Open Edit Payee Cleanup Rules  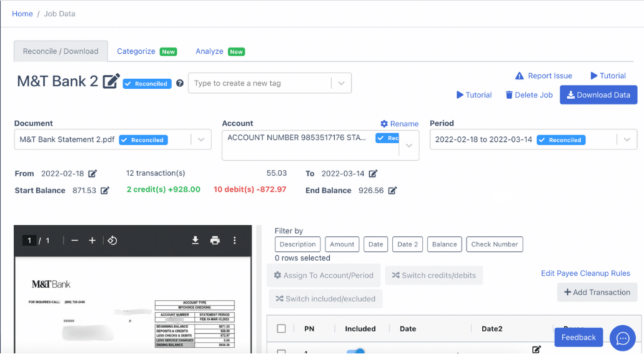point(585,273)
